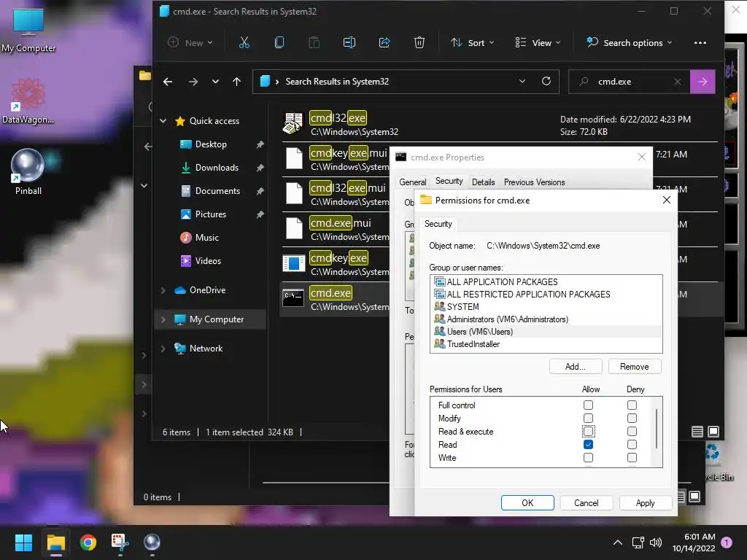Open recent locations dropdown arrow
This screenshot has height=560, width=747.
[x=215, y=82]
